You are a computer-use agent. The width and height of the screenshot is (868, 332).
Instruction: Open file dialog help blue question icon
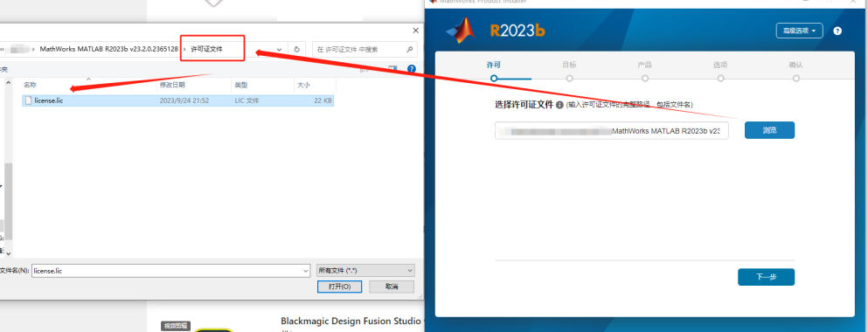click(412, 69)
